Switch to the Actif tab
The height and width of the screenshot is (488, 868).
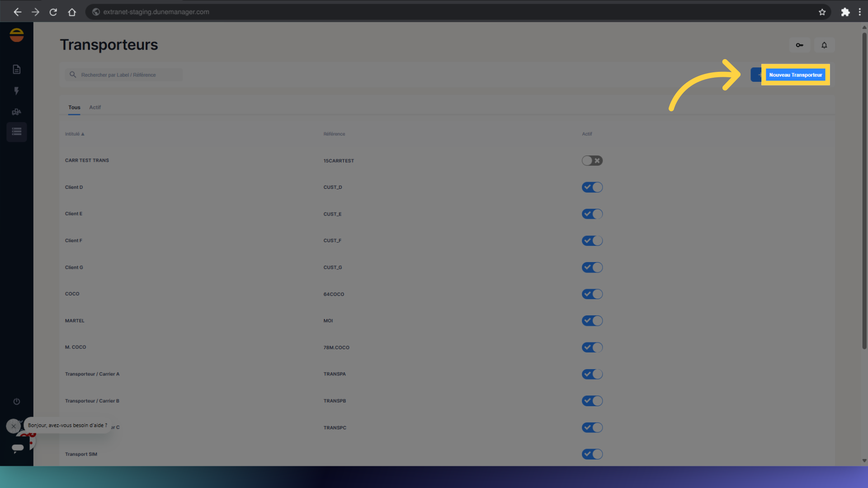coord(95,108)
